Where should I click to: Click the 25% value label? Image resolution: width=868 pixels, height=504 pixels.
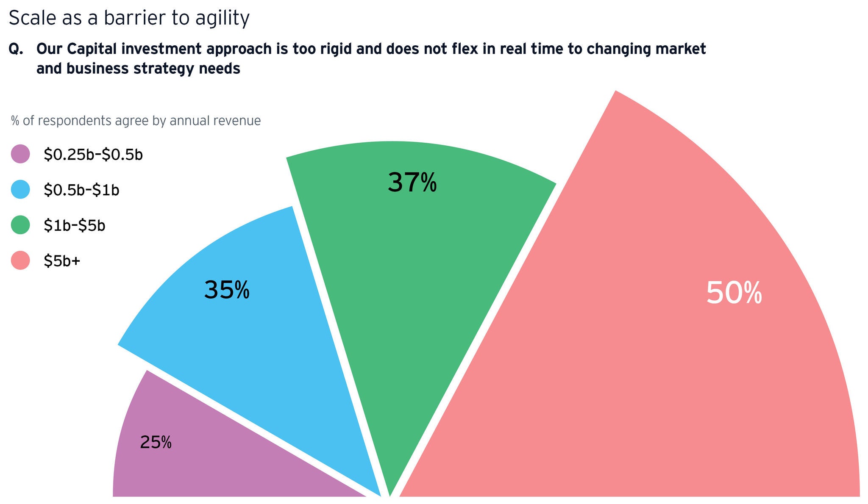click(156, 443)
